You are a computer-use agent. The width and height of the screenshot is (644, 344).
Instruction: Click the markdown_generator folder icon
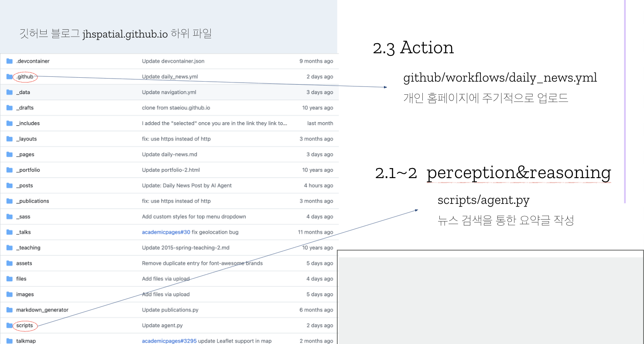(x=9, y=310)
